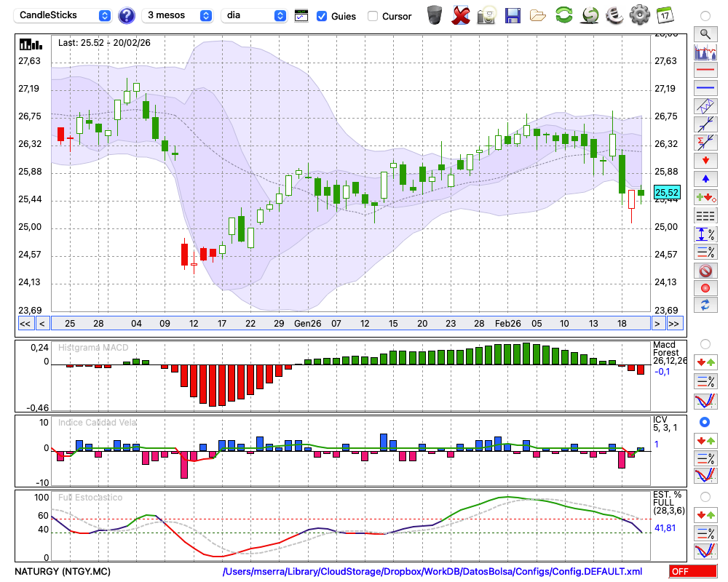Click the green circular refresh arrows icon
Viewport: 728px width, 582px height.
563,15
